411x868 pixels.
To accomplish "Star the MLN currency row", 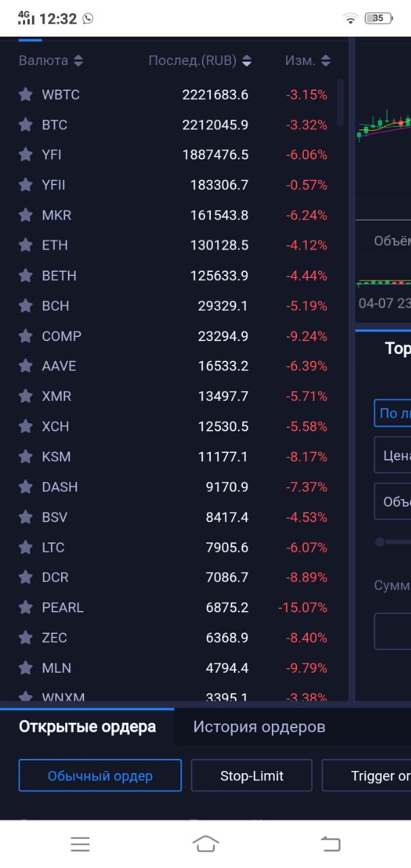I will point(26,668).
